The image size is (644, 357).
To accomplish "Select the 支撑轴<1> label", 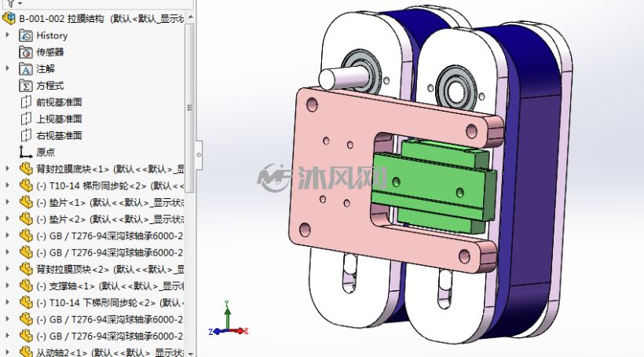I will pos(66,286).
